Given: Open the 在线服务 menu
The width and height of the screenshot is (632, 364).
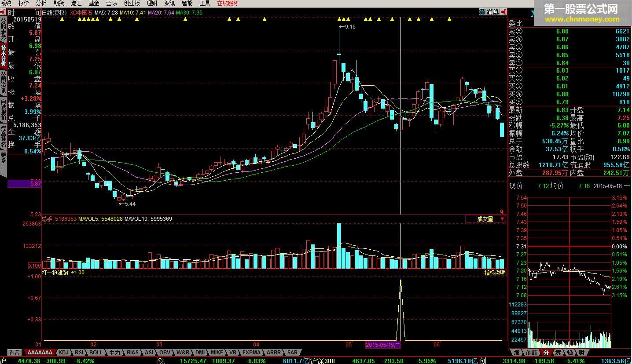Looking at the screenshot, I should point(228,3).
